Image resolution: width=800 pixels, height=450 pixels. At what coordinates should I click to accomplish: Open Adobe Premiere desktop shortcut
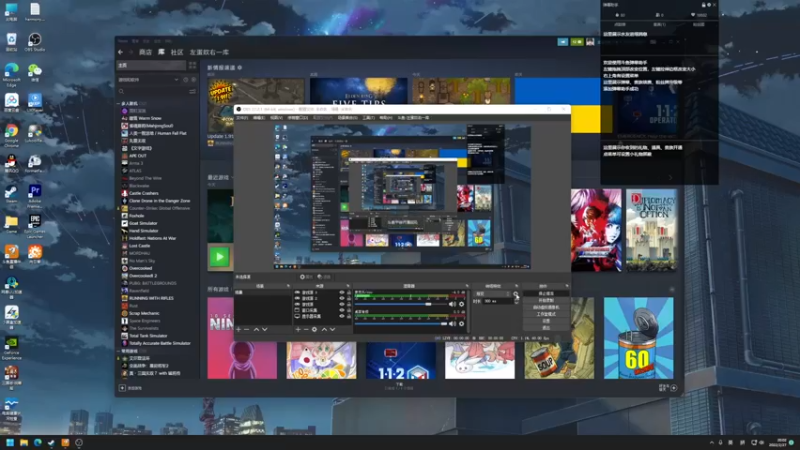(x=35, y=196)
